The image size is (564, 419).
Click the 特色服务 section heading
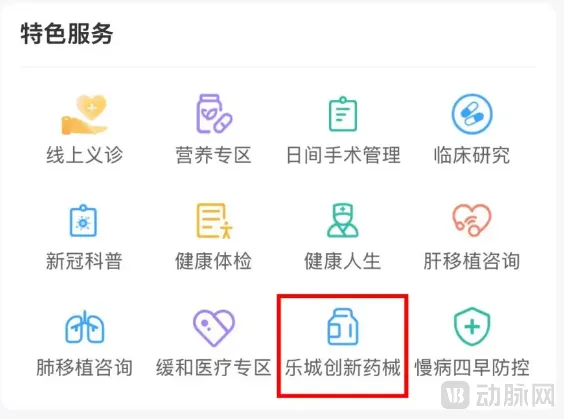[67, 33]
